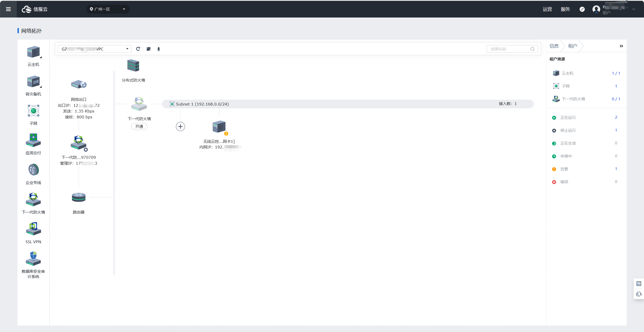Toggle the hamburger navigation menu
644x332 pixels.
pos(8,9)
